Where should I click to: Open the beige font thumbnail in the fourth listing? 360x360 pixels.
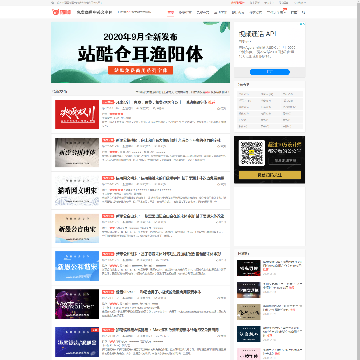click(x=77, y=228)
